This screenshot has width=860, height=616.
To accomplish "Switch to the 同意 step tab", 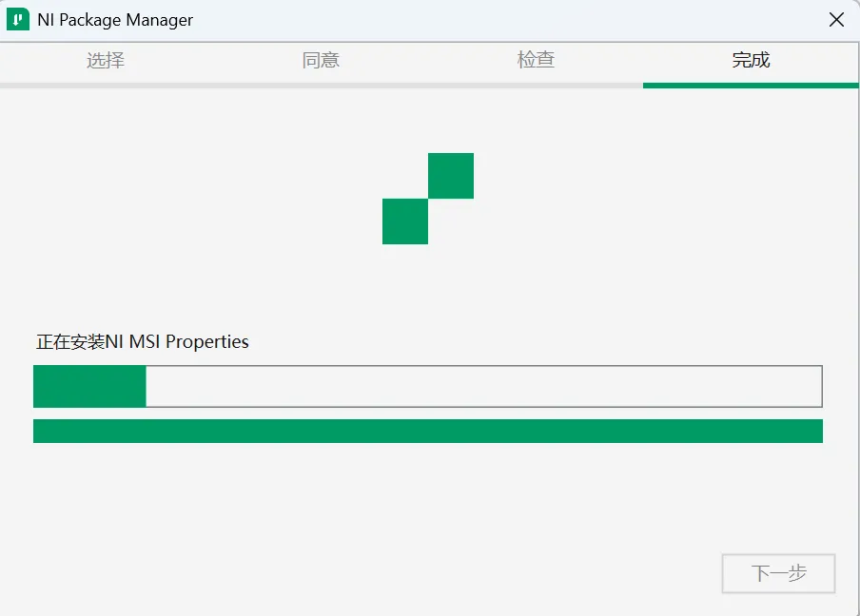I will pyautogui.click(x=321, y=60).
